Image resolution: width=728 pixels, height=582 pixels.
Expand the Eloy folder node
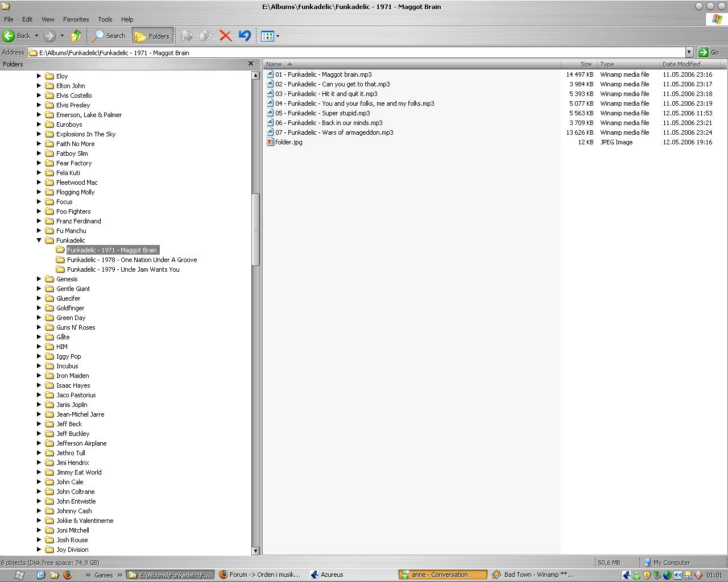point(39,76)
